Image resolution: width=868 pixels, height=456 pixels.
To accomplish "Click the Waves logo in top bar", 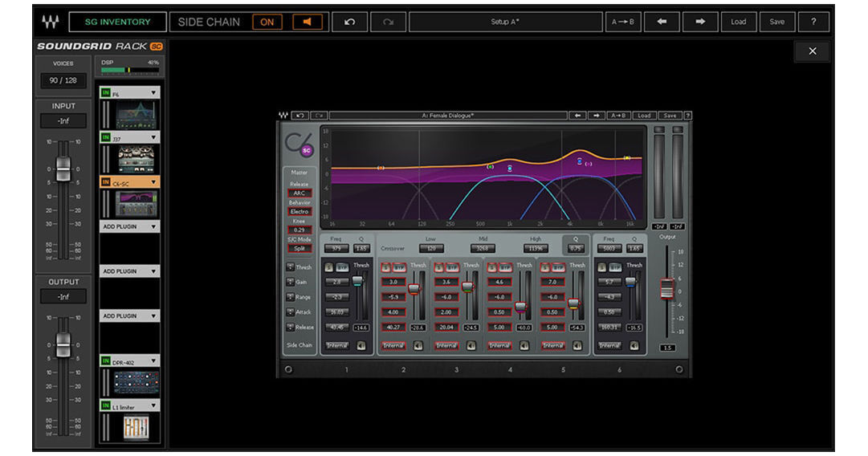I will coord(51,22).
